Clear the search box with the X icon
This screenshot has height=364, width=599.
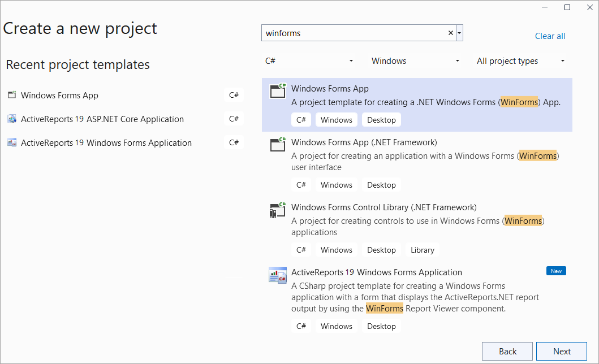tap(451, 33)
